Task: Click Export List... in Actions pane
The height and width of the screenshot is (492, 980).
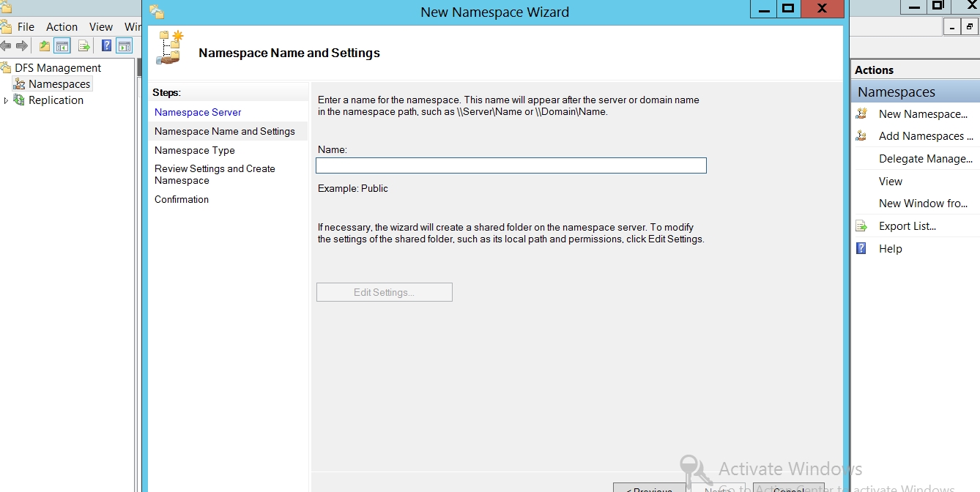Action: (907, 226)
